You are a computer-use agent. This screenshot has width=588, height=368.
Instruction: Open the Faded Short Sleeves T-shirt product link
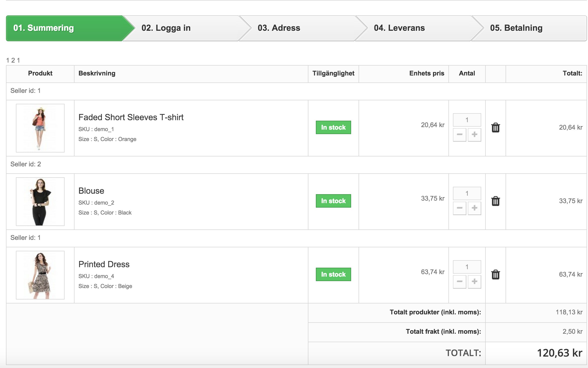[x=131, y=117]
